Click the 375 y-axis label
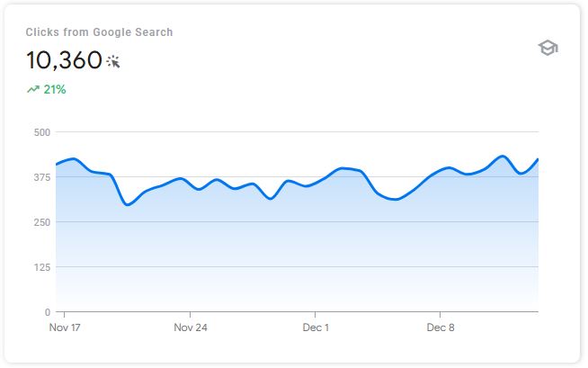 pos(40,177)
